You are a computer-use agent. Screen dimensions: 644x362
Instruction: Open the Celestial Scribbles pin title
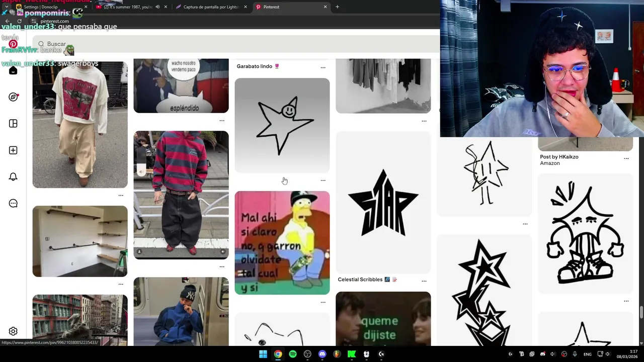[367, 280]
